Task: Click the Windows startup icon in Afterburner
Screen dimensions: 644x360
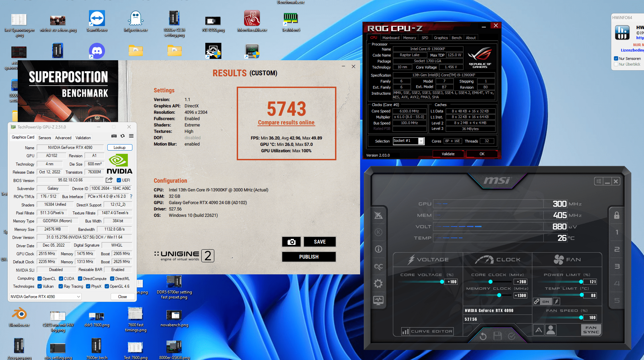Action: point(599,181)
